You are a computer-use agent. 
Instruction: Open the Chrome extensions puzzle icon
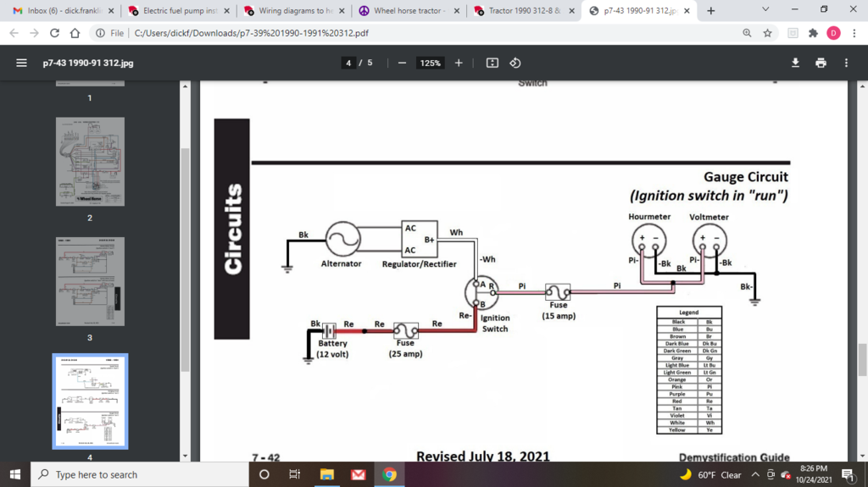pos(813,33)
